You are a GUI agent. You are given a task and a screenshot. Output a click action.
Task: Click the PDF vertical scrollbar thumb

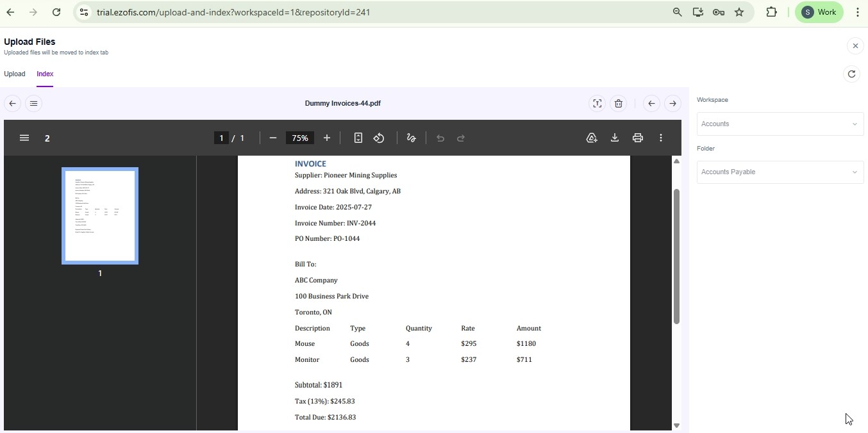(676, 256)
